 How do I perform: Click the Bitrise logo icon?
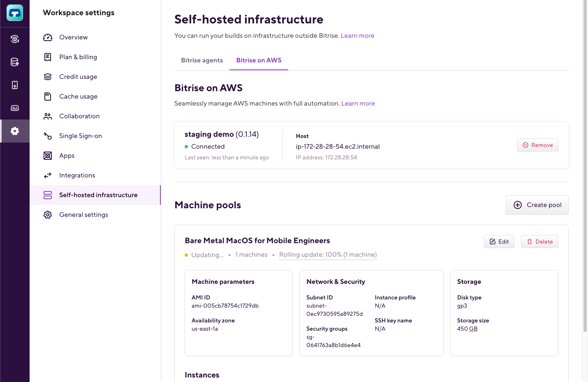(15, 13)
